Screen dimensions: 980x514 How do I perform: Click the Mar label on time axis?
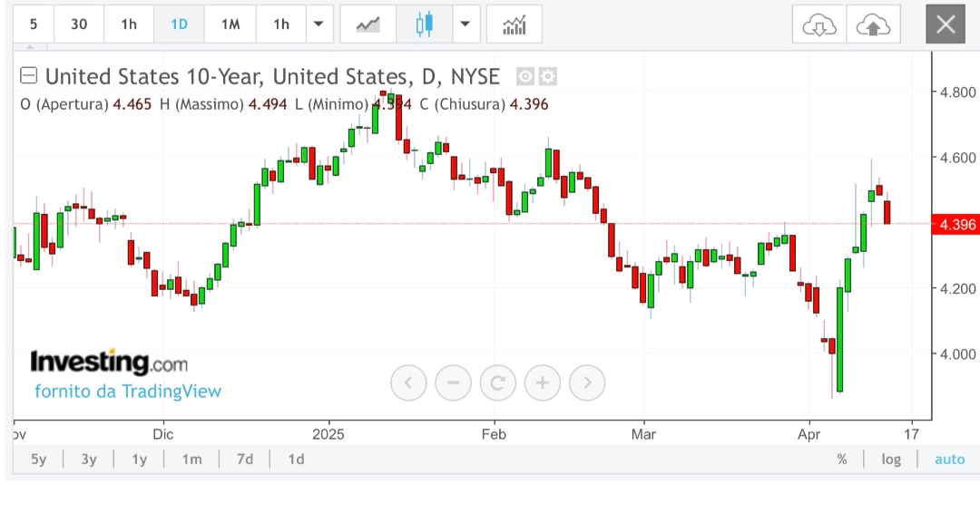click(x=643, y=434)
